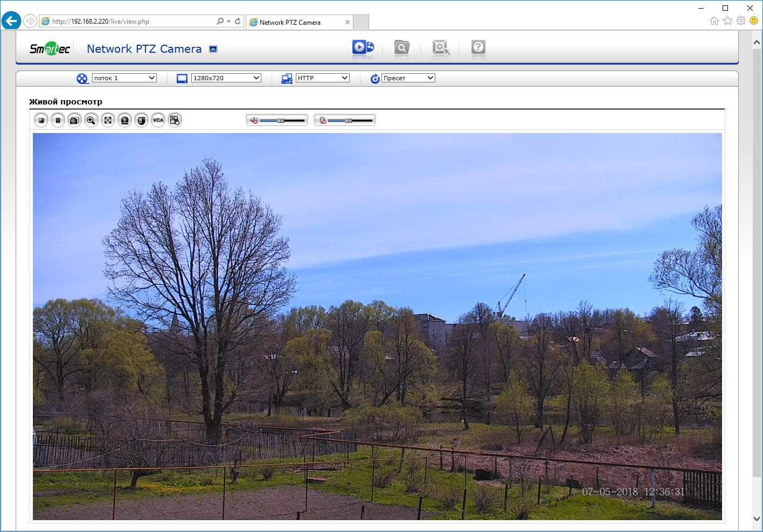Toggle VCA video analytics overlay
763x532 pixels.
point(158,120)
